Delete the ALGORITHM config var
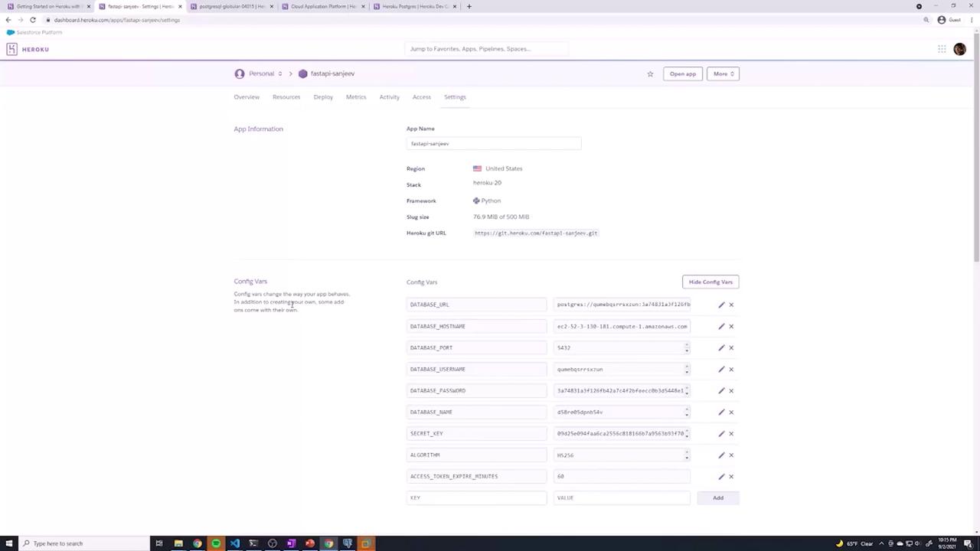Image resolution: width=980 pixels, height=551 pixels. pos(731,455)
